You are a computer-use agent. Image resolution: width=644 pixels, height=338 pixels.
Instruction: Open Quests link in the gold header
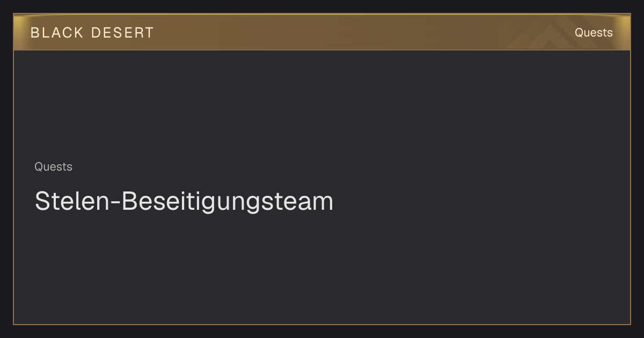pyautogui.click(x=594, y=33)
